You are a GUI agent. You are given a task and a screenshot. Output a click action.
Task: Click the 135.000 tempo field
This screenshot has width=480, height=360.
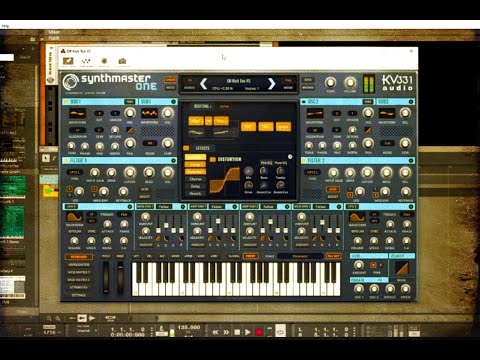[x=189, y=327]
